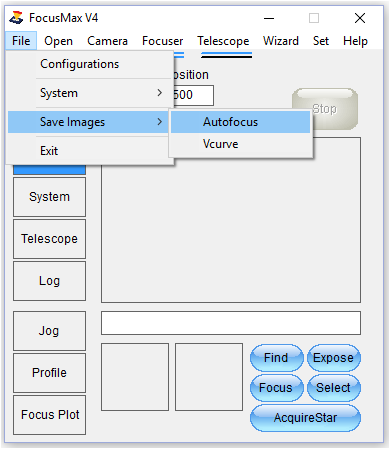
Task: Click the Select button
Action: point(334,388)
